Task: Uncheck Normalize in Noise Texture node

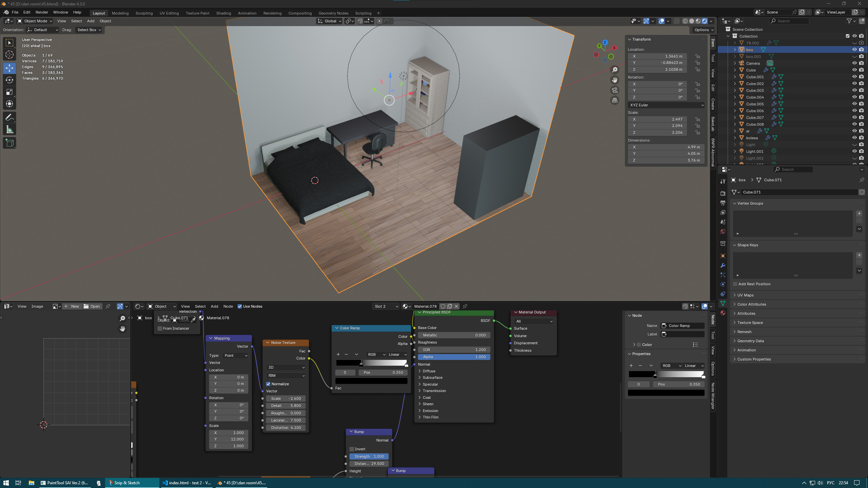Action: click(x=268, y=384)
